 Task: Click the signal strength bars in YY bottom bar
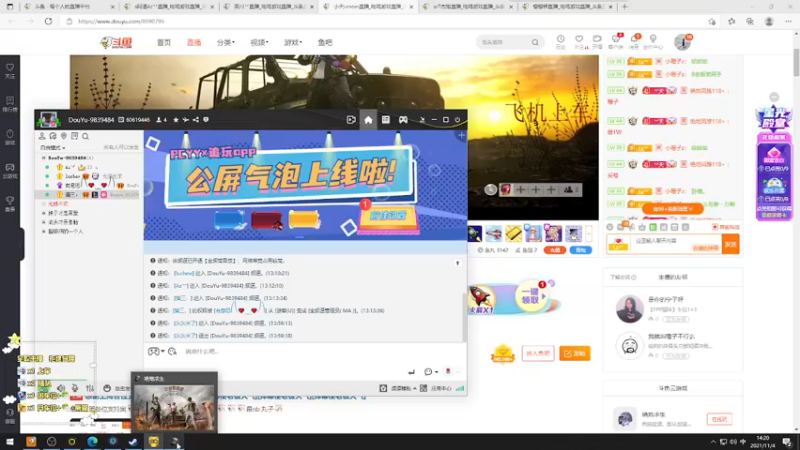click(x=460, y=388)
